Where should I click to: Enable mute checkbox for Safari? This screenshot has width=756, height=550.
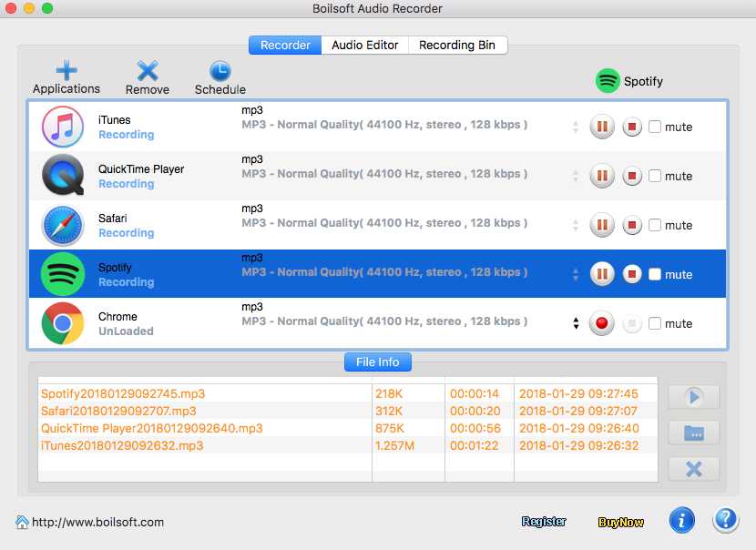tap(655, 225)
